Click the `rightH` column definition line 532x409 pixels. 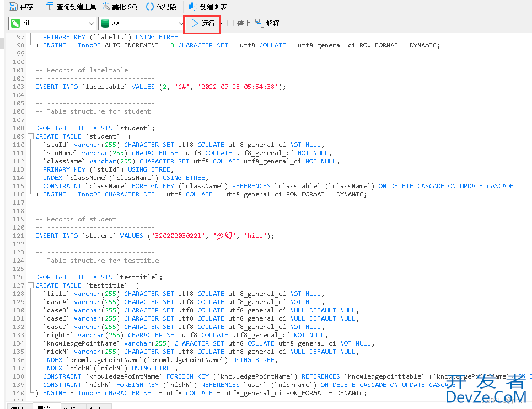click(x=186, y=335)
